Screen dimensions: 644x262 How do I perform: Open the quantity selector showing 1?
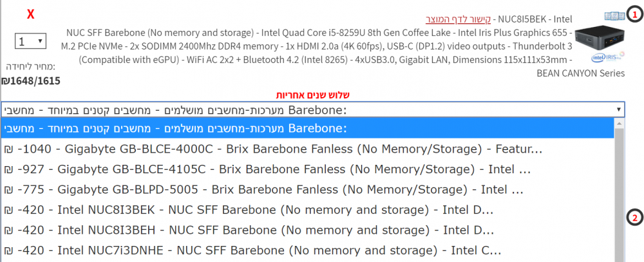(31, 41)
